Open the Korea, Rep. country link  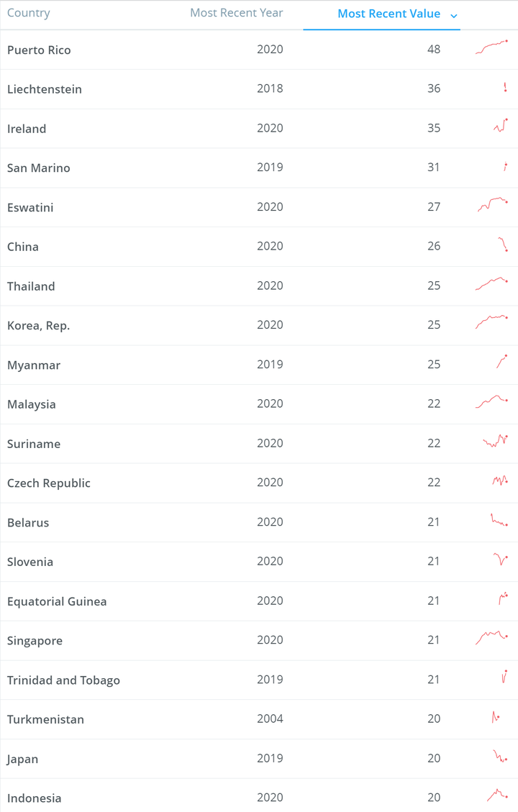tap(38, 325)
